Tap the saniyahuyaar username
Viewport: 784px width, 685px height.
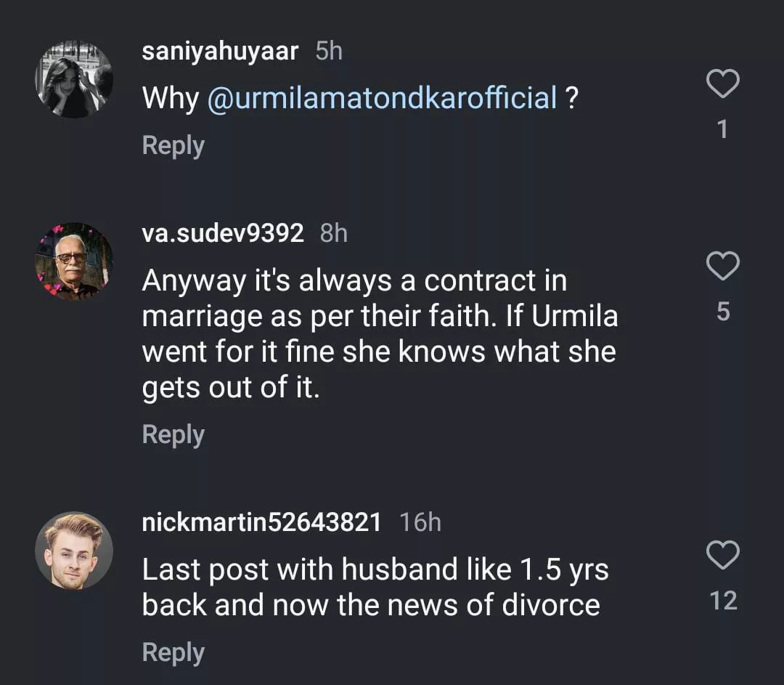tap(220, 52)
